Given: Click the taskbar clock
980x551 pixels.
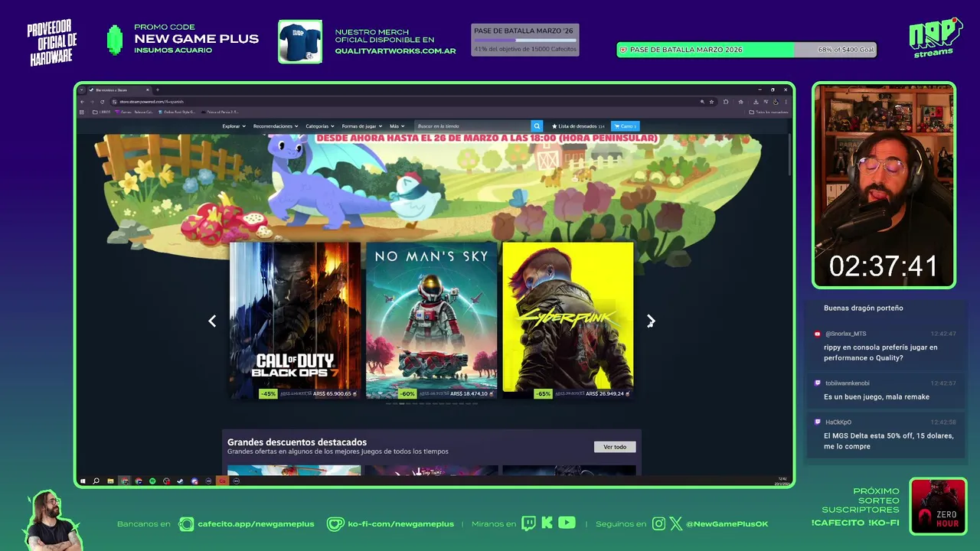Looking at the screenshot, I should (782, 481).
